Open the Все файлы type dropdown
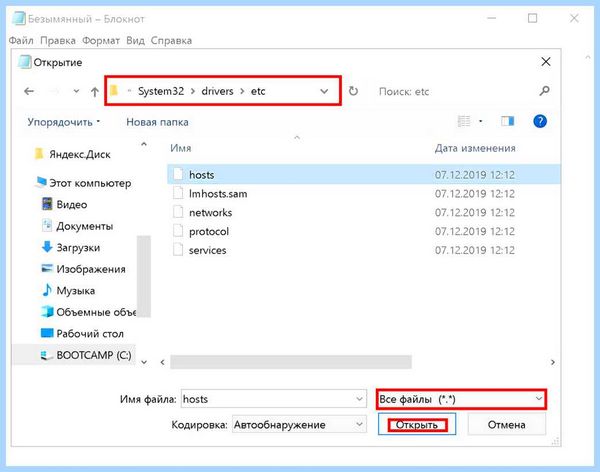 point(461,399)
